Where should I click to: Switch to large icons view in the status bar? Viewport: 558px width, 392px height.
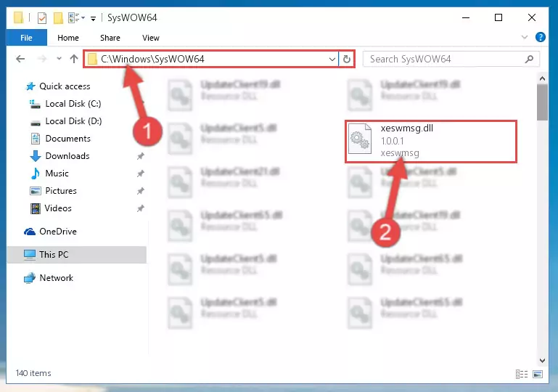[538, 374]
